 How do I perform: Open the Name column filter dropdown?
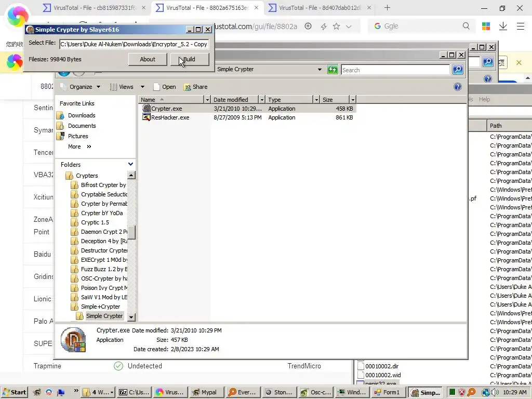[208, 99]
